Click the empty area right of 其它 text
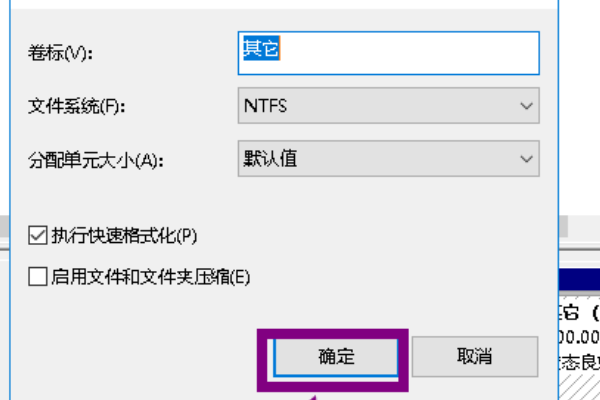 click(420, 50)
